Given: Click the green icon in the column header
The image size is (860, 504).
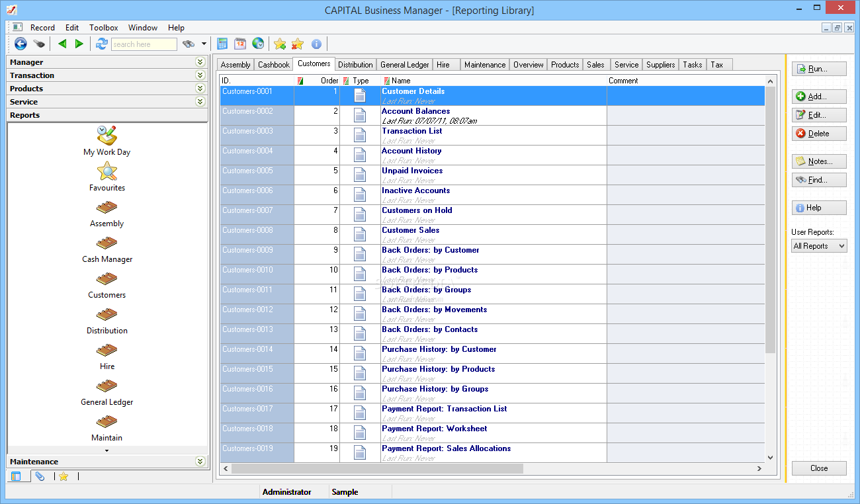Looking at the screenshot, I should click(301, 81).
